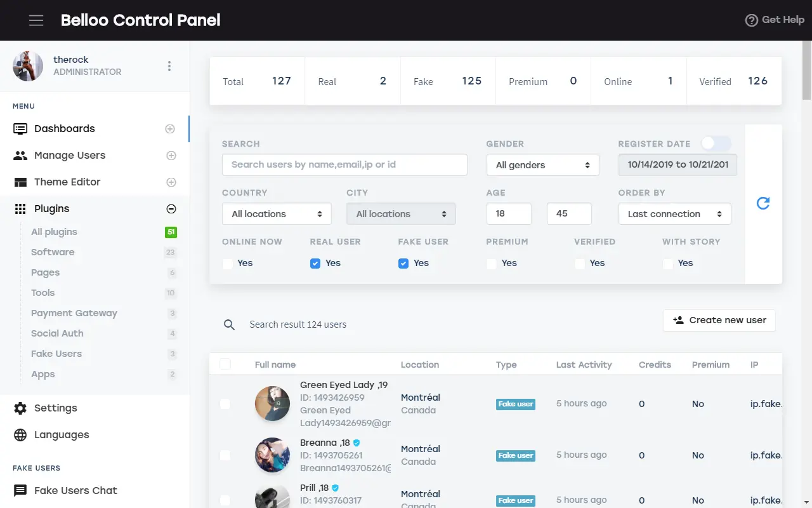This screenshot has width=812, height=508.
Task: Select the Green Eyed Lady row checkbox
Action: pyautogui.click(x=225, y=403)
